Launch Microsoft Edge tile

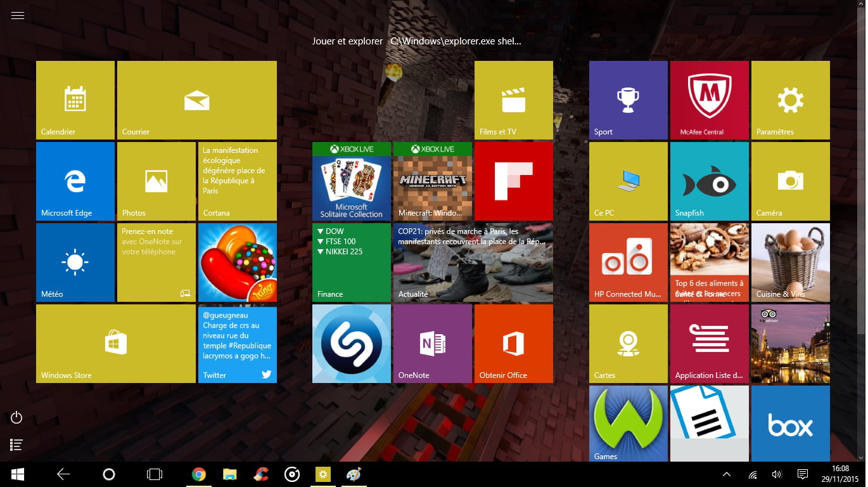(75, 181)
